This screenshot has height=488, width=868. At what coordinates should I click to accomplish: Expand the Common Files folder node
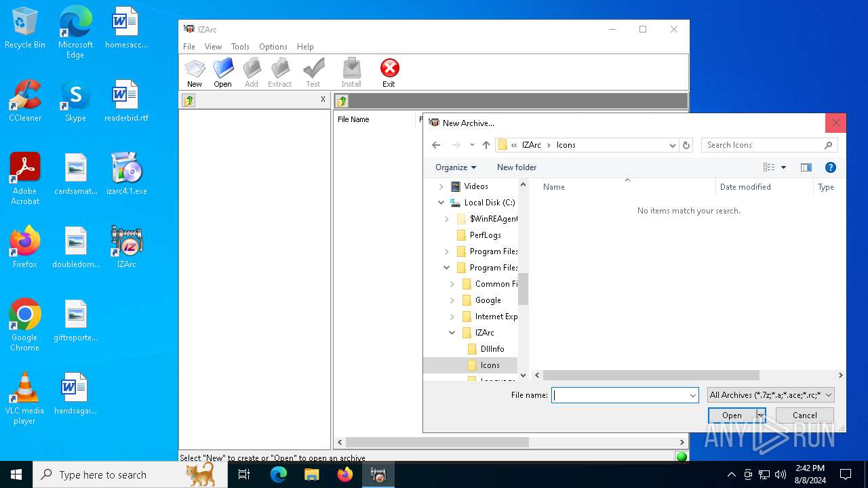tap(452, 284)
